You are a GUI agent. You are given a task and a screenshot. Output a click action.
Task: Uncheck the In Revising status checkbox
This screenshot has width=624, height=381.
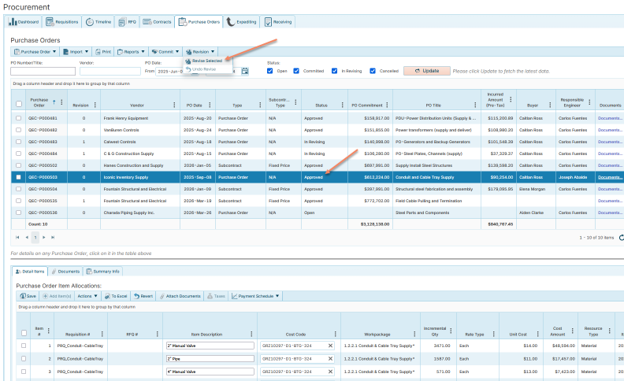(x=334, y=71)
